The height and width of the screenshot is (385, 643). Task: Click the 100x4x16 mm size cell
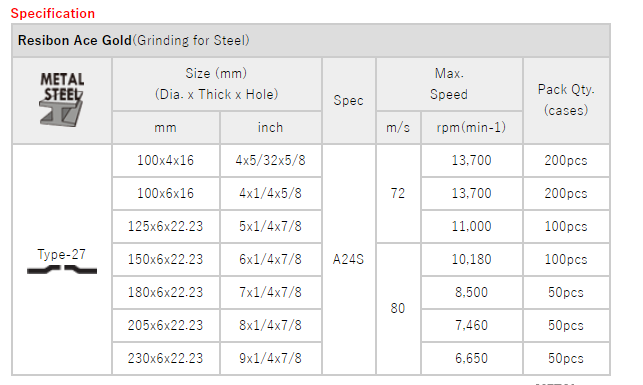(165, 160)
